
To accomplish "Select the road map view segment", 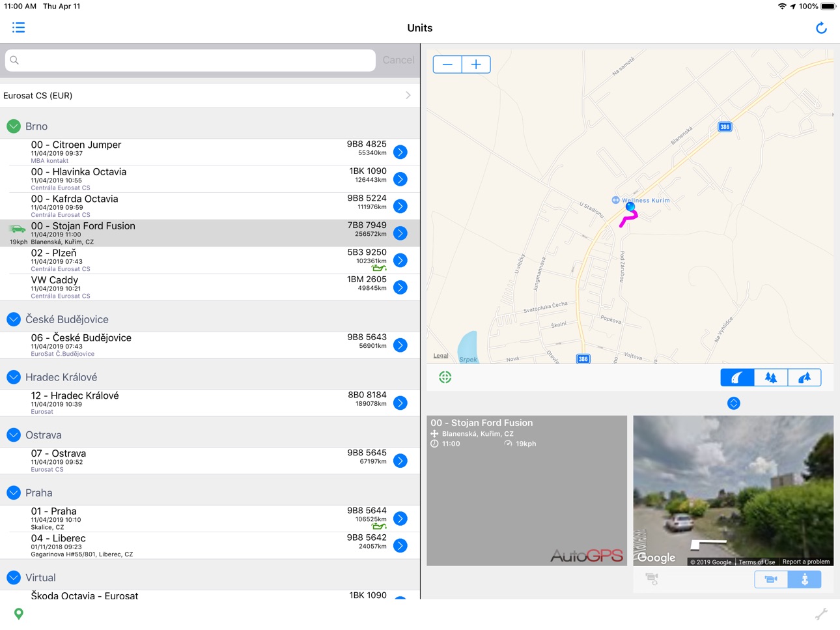I will [737, 377].
